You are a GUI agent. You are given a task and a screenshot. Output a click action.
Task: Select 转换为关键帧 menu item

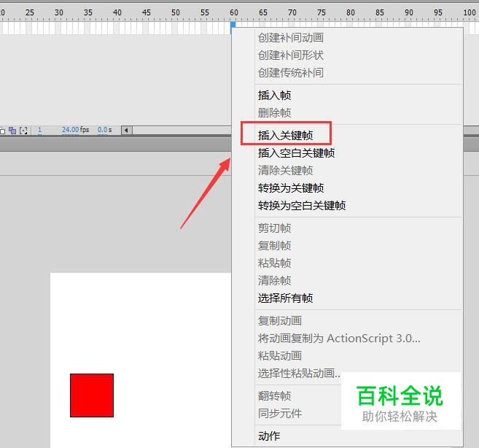pos(291,188)
